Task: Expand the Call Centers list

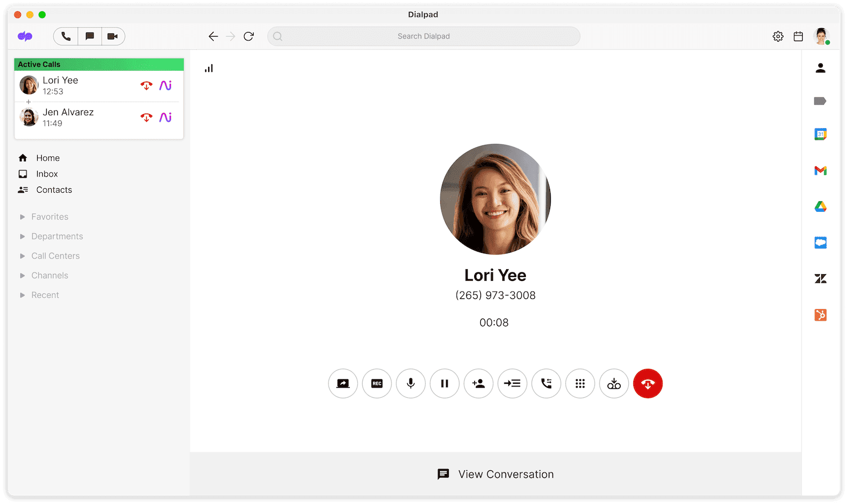Action: click(x=55, y=256)
